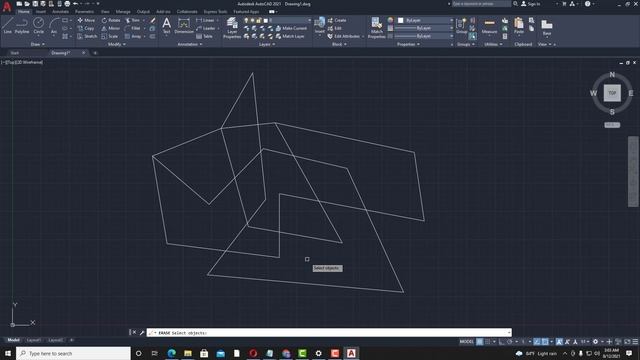Toggle snap mode in status bar
This screenshot has height=360, width=640.
tap(488, 342)
